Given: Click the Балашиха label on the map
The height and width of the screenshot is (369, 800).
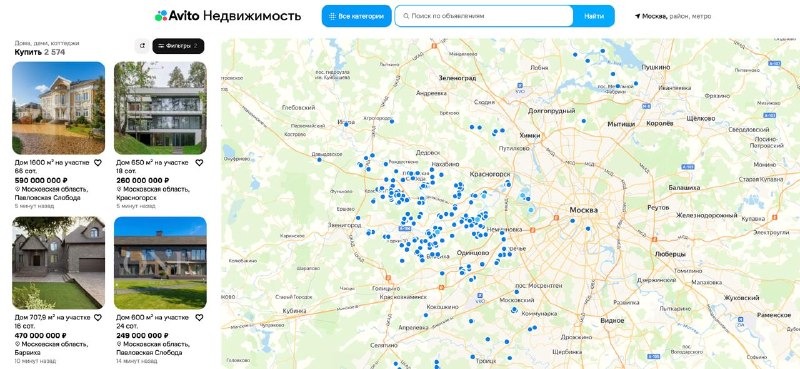Looking at the screenshot, I should 684,188.
